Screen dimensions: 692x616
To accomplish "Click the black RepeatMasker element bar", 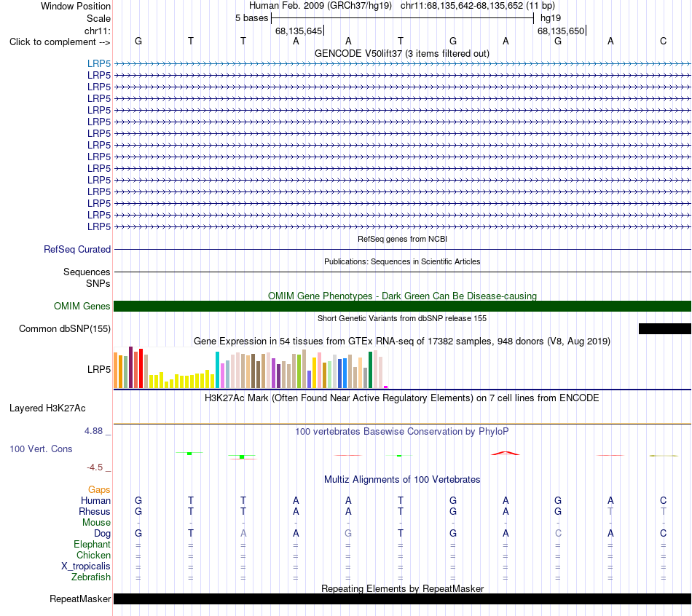I will click(x=403, y=599).
